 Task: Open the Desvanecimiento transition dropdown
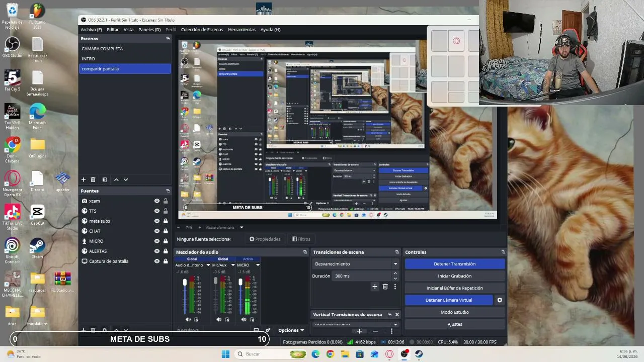click(x=356, y=264)
